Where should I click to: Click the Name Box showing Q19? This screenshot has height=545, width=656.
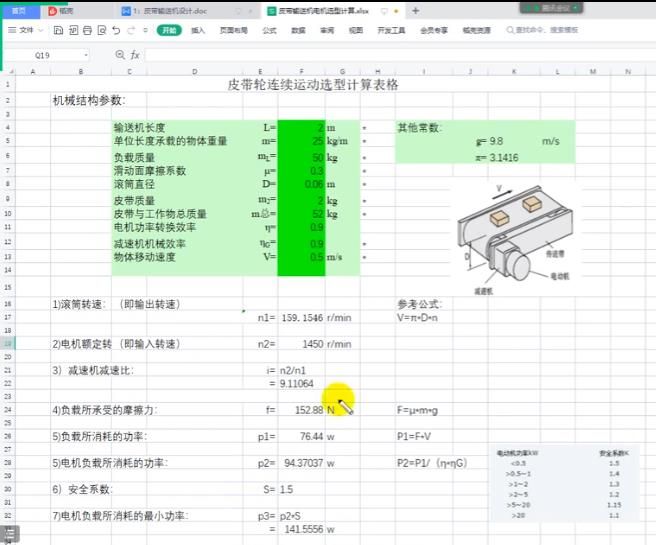(42, 55)
